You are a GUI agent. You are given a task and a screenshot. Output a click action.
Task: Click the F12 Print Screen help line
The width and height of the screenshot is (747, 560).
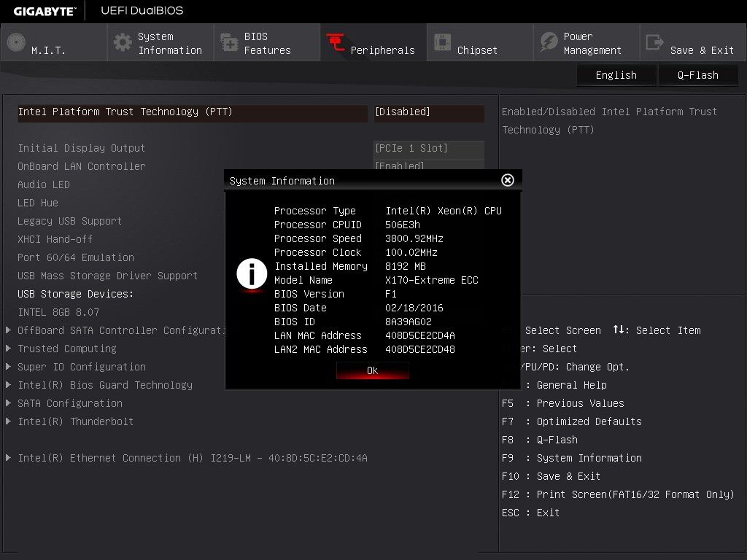coord(618,494)
